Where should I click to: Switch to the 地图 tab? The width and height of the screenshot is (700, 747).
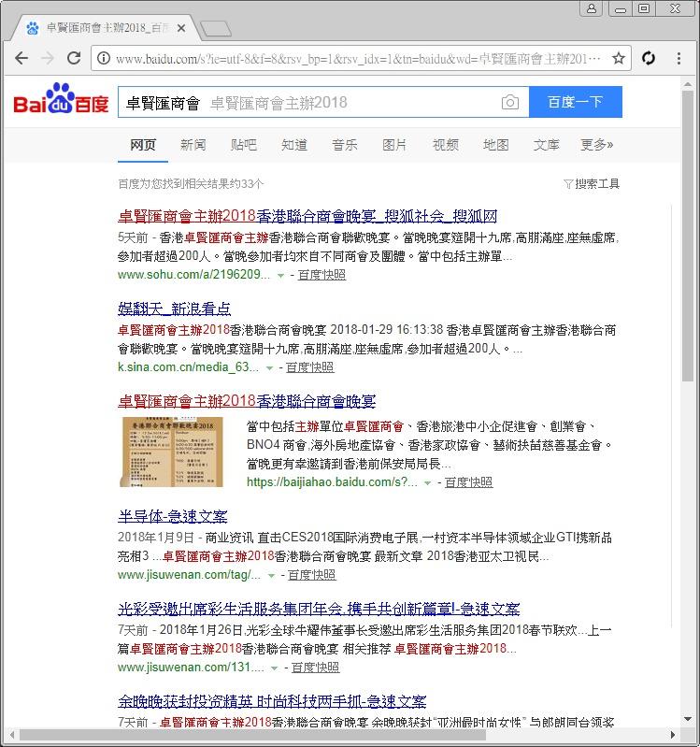point(495,145)
